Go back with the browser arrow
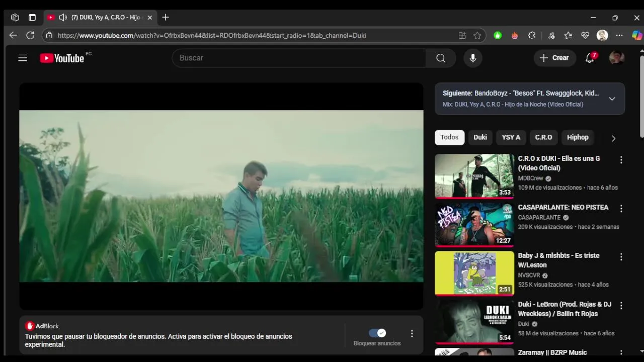Screen dimensions: 644x362 pyautogui.click(x=13, y=35)
